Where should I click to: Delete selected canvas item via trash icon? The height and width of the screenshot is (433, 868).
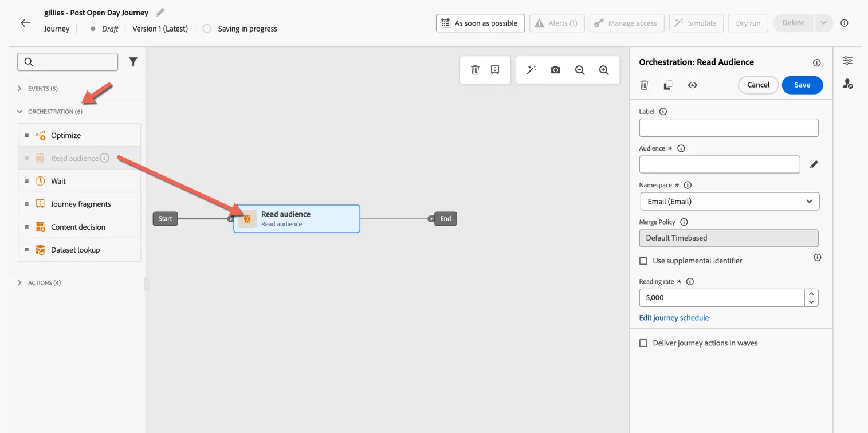tap(475, 70)
